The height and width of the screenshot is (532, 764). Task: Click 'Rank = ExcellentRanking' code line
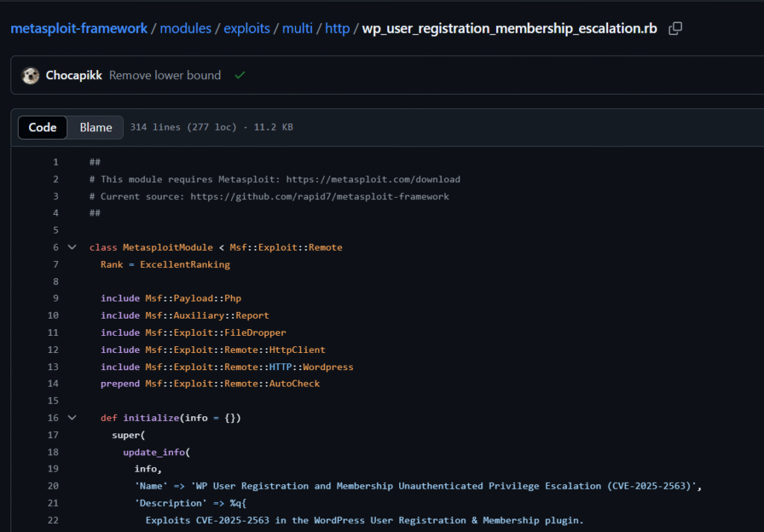pyautogui.click(x=165, y=265)
